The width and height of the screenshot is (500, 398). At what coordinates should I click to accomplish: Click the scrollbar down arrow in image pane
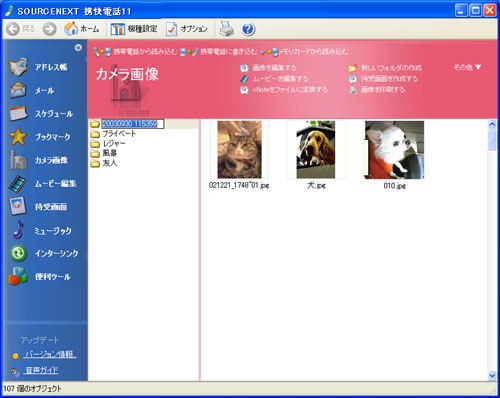492,376
